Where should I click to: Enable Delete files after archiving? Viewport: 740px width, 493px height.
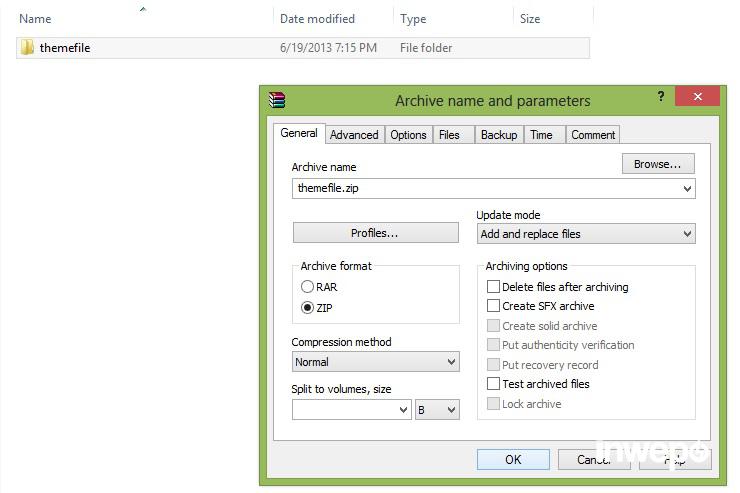pos(493,287)
